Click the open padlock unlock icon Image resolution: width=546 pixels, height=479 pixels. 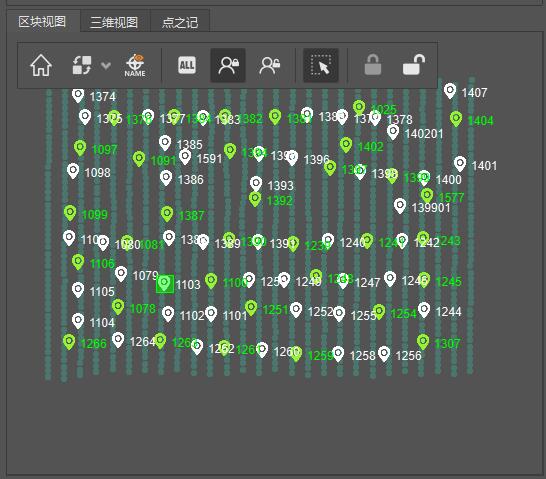click(414, 65)
